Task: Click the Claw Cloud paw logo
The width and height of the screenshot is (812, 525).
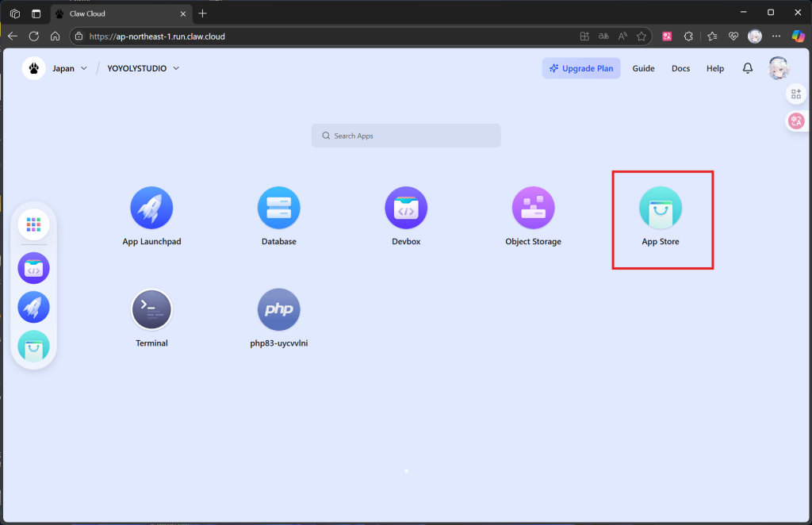Action: tap(33, 68)
